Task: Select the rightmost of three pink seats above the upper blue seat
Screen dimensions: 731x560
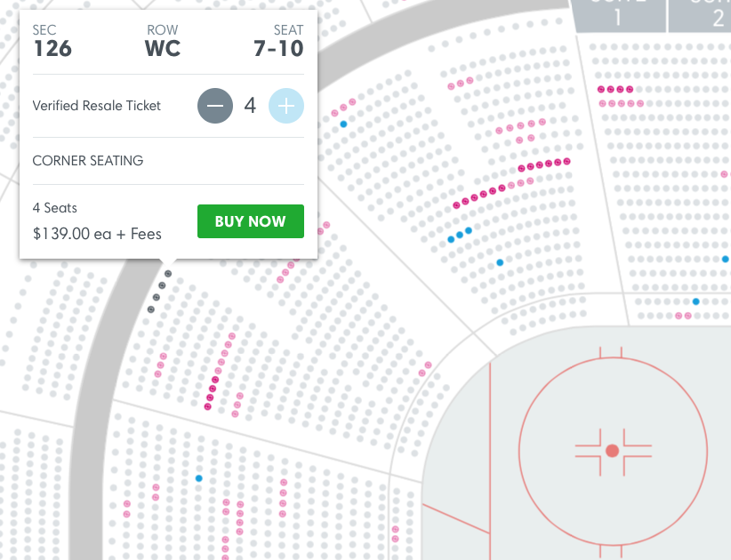Action: (x=351, y=102)
